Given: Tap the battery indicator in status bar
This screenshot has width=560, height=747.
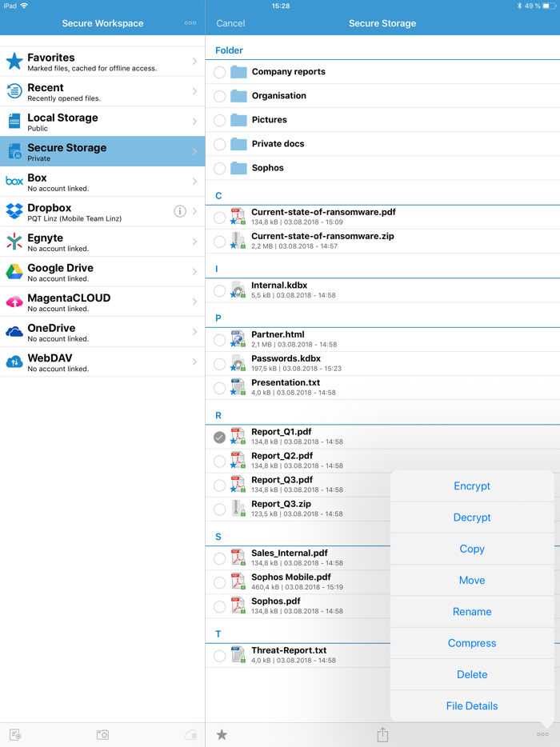Looking at the screenshot, I should click(x=550, y=6).
